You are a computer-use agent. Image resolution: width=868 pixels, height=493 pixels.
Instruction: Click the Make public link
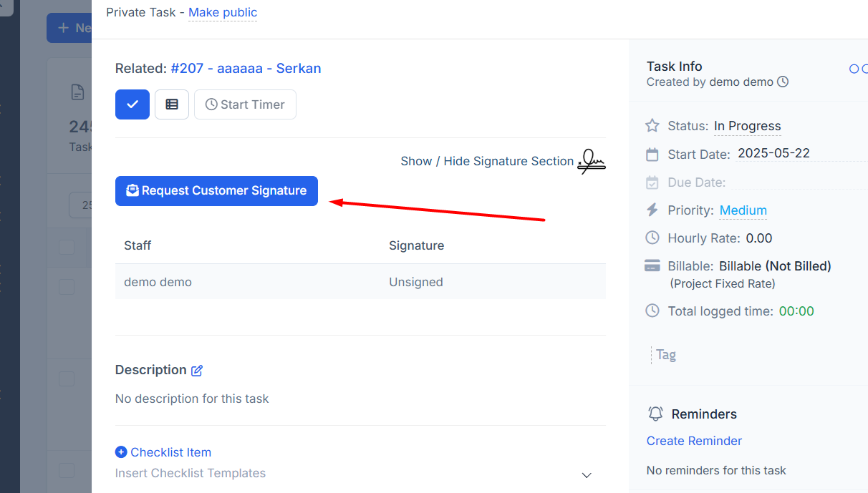tap(223, 12)
